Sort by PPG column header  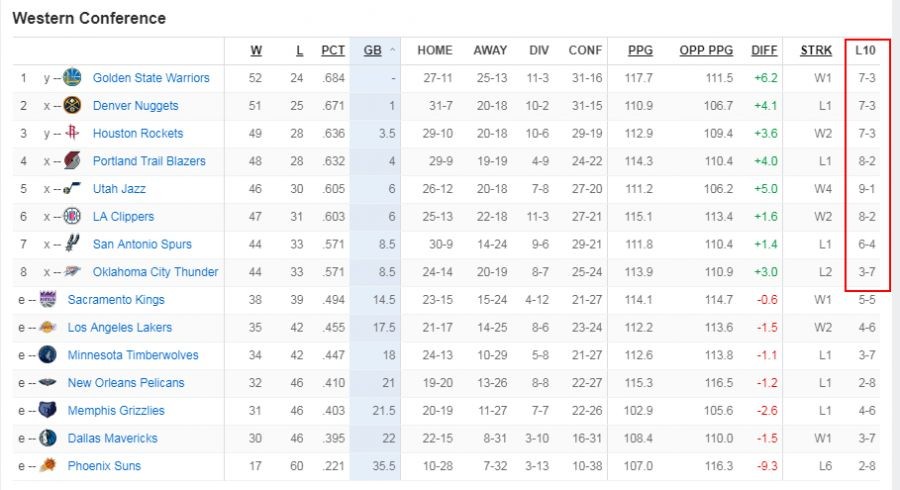[640, 50]
